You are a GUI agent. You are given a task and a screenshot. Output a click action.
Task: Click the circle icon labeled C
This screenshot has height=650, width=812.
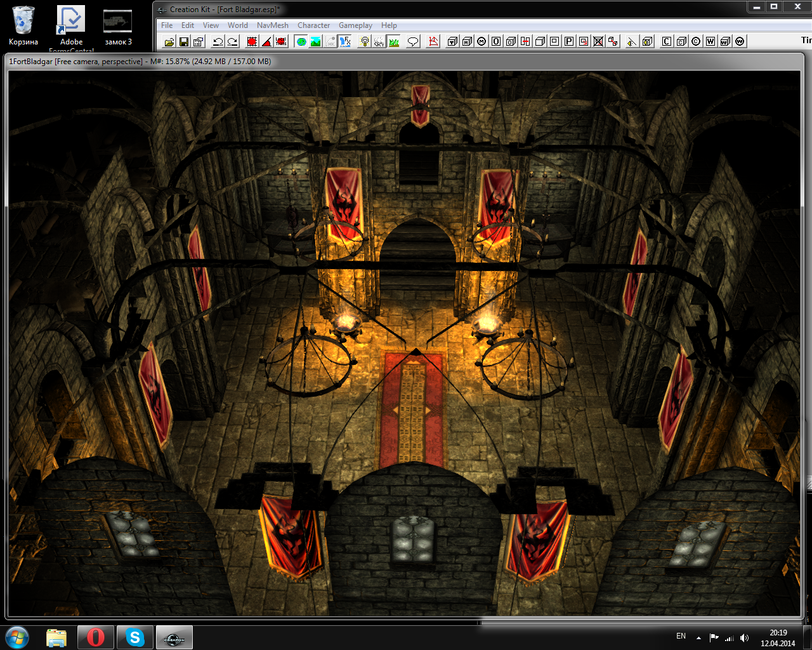[695, 41]
